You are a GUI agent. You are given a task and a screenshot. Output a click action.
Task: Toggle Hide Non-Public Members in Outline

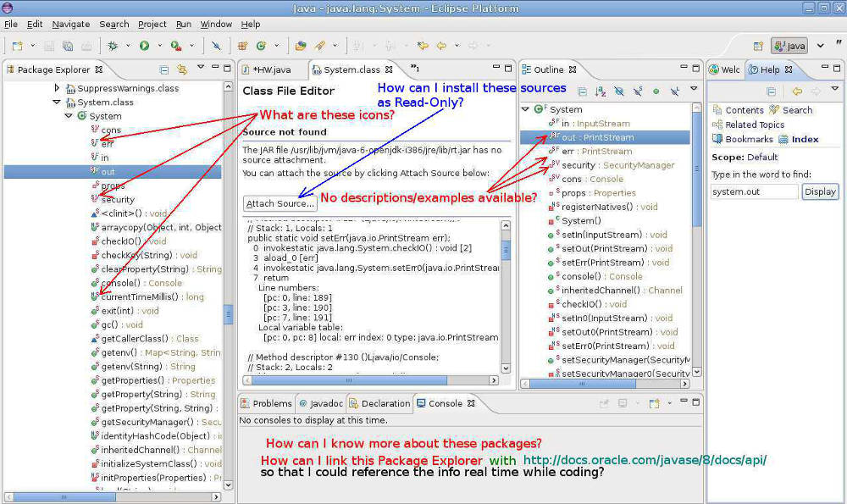click(656, 91)
